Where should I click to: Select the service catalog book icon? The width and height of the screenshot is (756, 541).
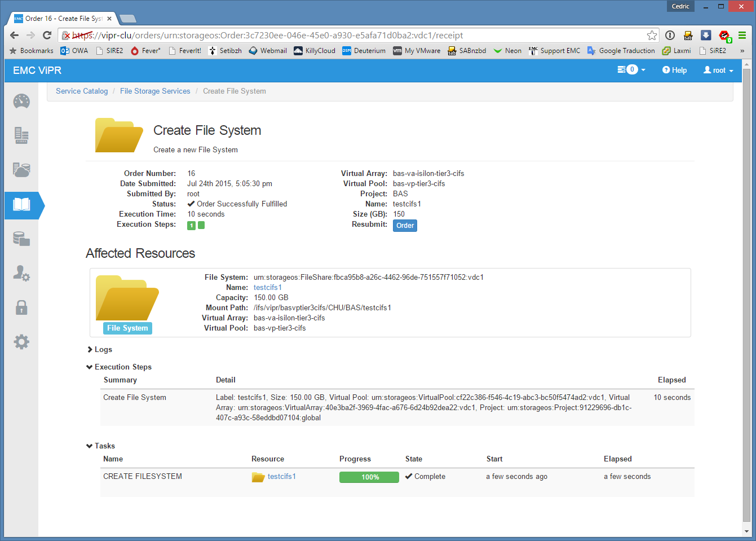[x=21, y=204]
